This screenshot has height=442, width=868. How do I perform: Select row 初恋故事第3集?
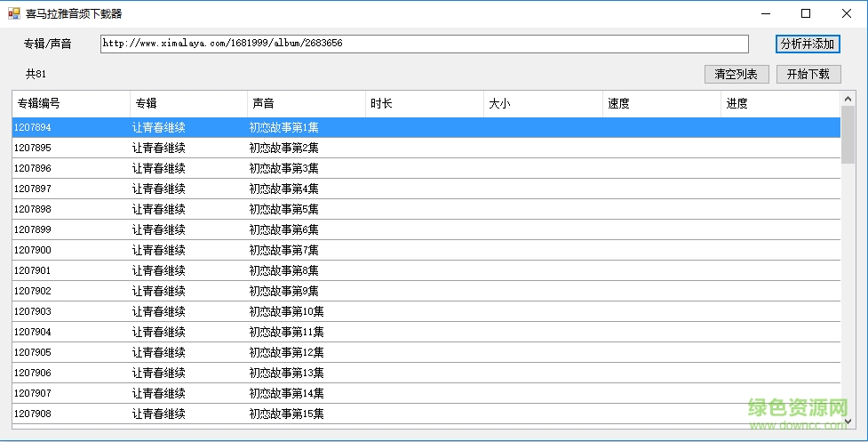click(x=426, y=168)
